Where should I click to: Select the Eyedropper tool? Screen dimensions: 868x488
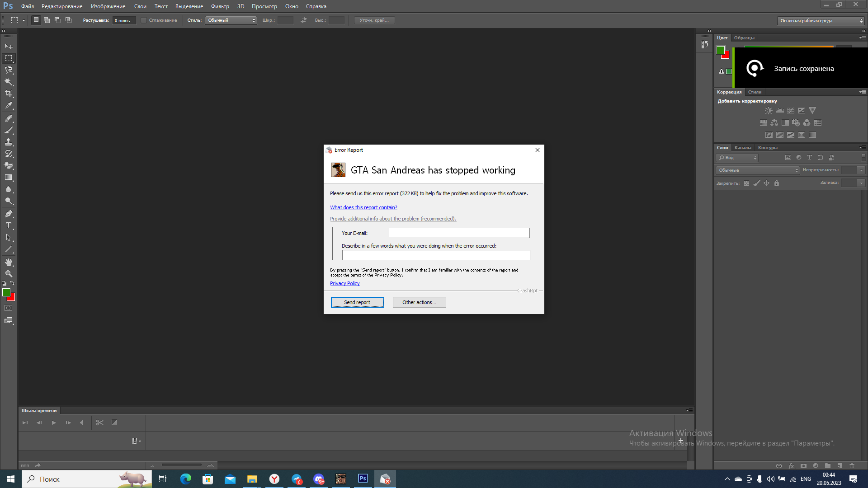point(9,105)
